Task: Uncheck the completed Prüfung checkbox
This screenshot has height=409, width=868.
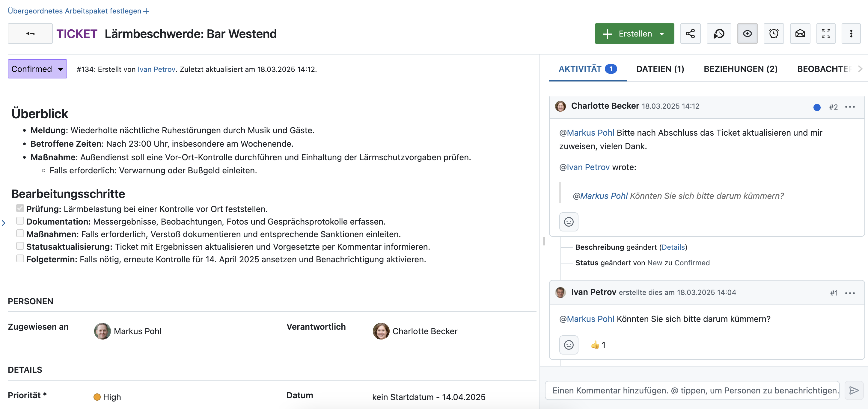Action: (20, 208)
